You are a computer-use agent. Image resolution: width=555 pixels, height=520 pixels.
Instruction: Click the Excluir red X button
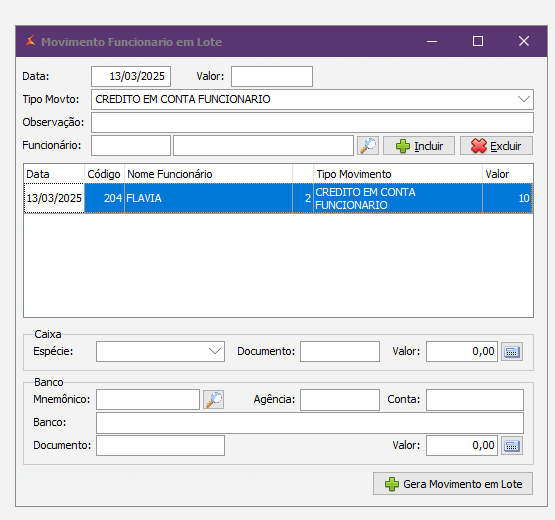[496, 146]
